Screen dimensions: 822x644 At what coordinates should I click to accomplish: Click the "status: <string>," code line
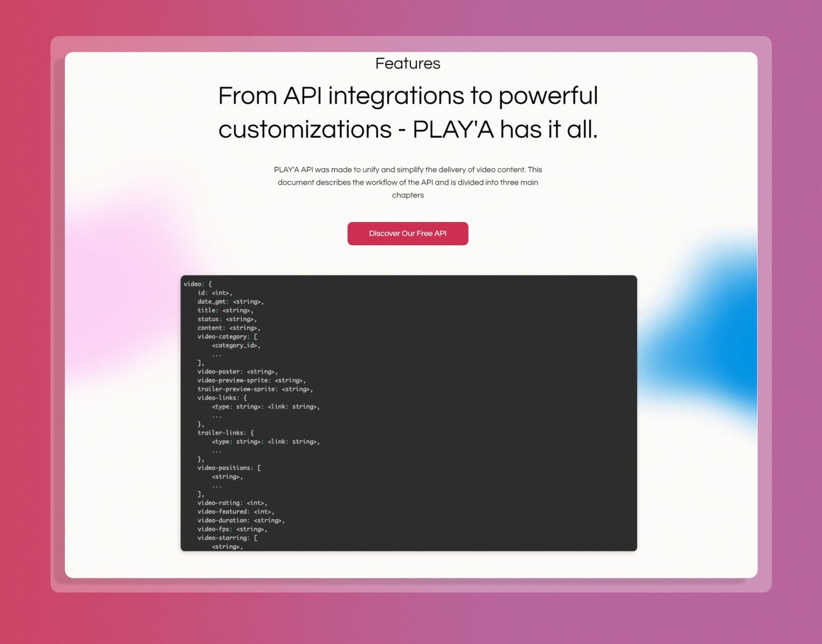(227, 319)
